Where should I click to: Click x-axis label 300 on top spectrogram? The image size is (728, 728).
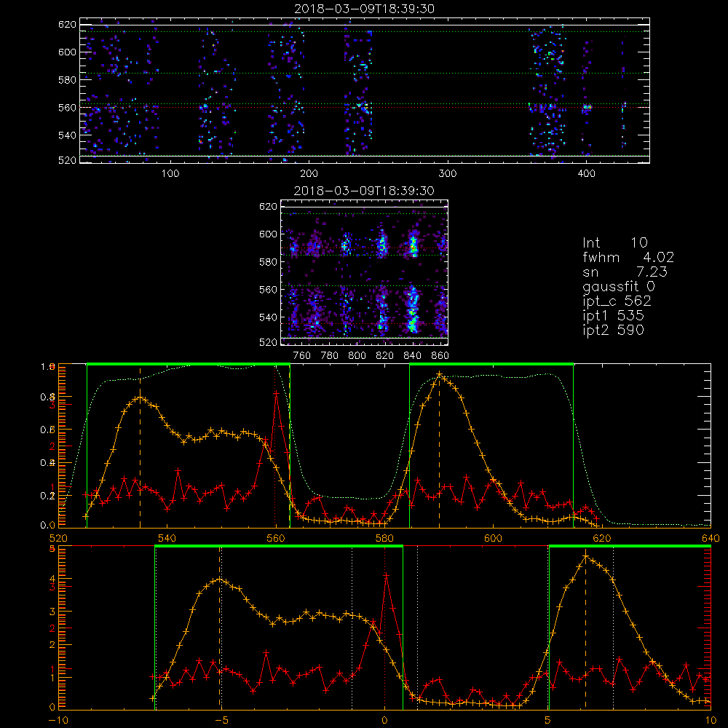(x=448, y=174)
